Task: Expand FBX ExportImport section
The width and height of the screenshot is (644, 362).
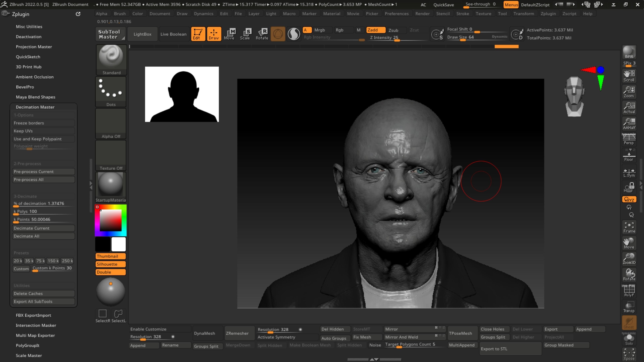Action: 33,315
